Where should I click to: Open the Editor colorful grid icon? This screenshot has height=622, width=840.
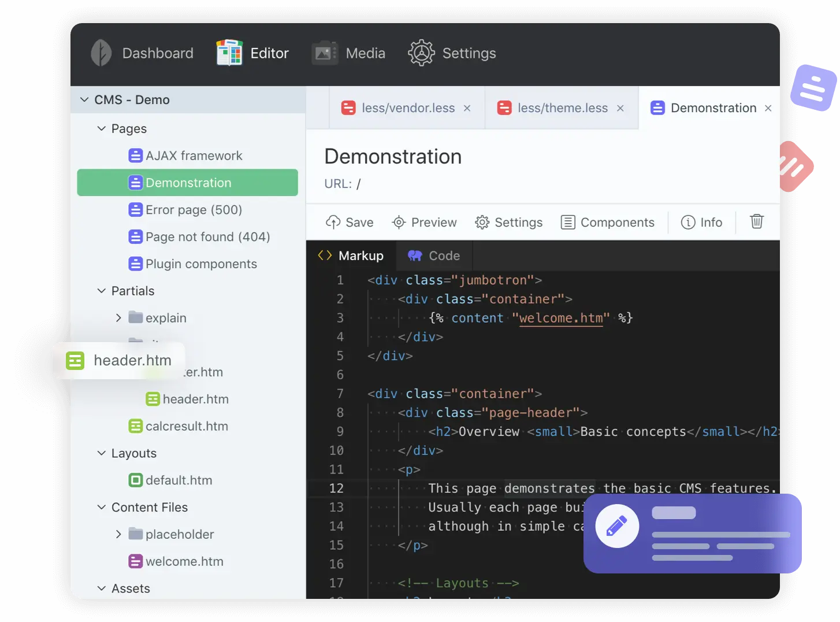click(228, 53)
